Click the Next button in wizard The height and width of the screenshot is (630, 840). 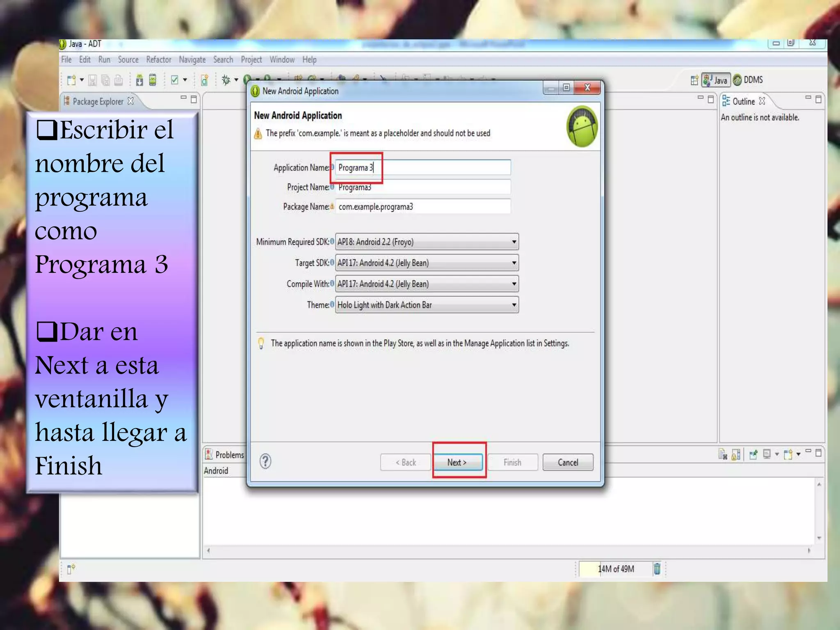[x=458, y=462]
